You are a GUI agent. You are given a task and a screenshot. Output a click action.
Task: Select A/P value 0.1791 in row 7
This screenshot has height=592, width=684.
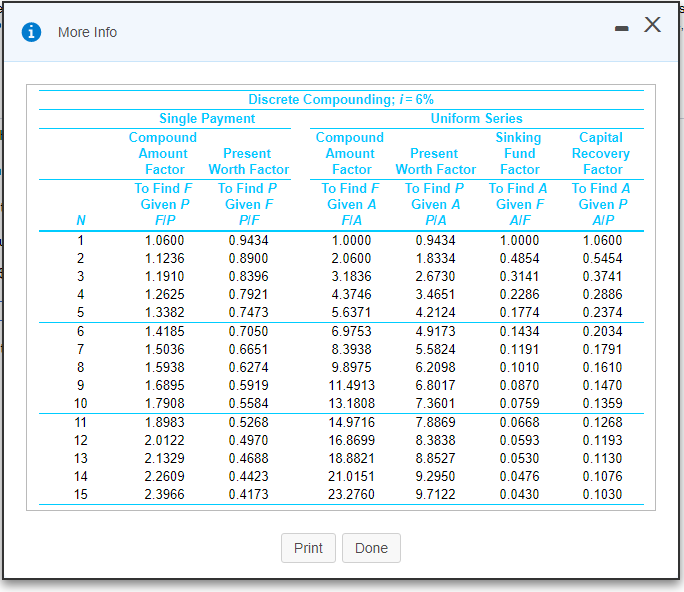[x=602, y=349]
